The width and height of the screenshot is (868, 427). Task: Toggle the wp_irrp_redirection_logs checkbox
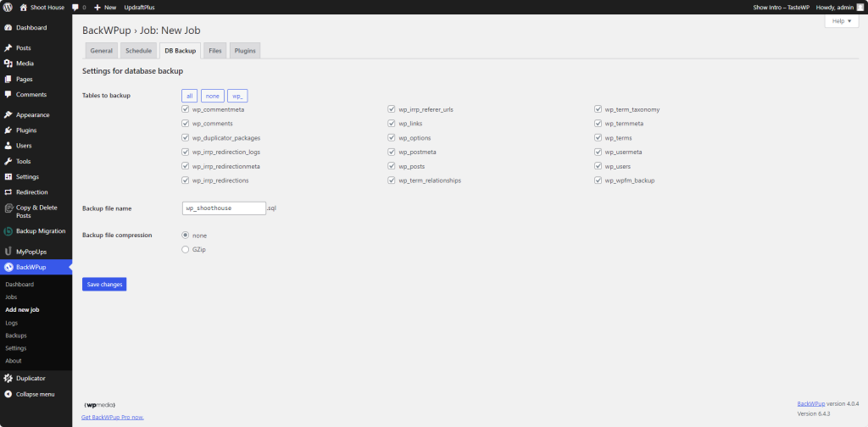click(186, 152)
